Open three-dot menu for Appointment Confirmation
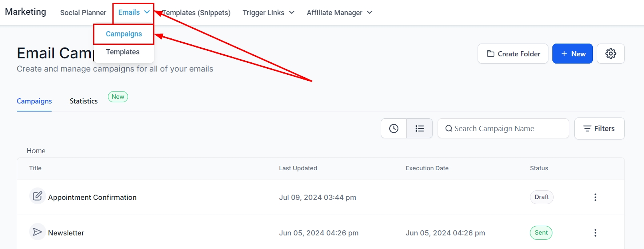Viewport: 644px width, 249px height. click(595, 197)
